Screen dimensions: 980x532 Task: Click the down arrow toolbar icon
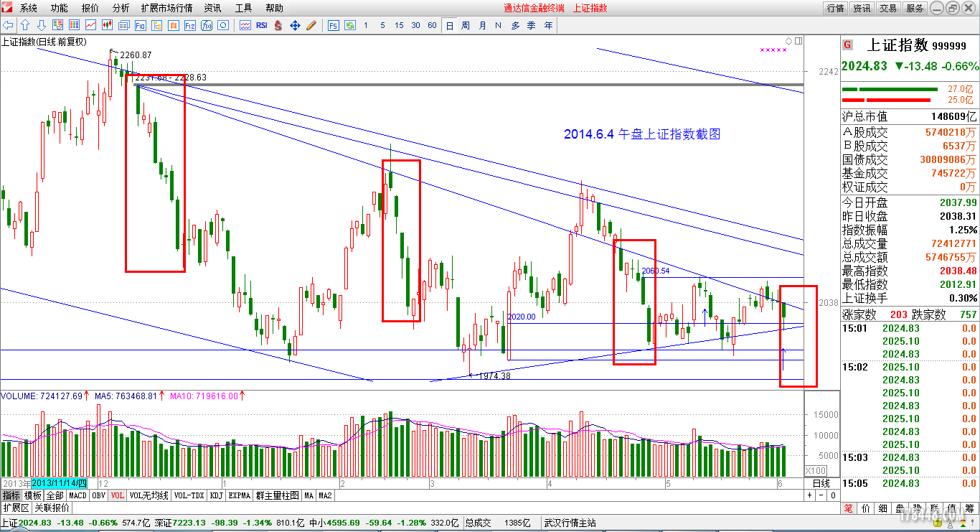[x=42, y=25]
